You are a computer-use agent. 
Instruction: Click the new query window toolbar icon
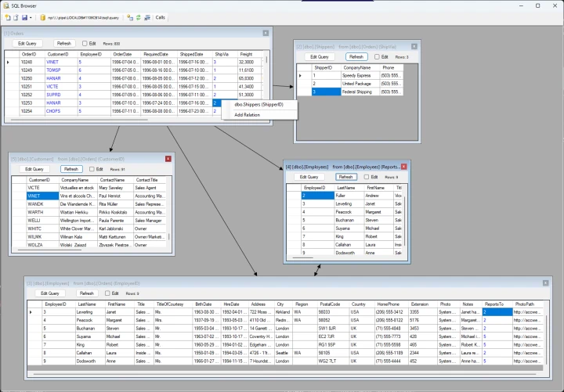click(130, 17)
